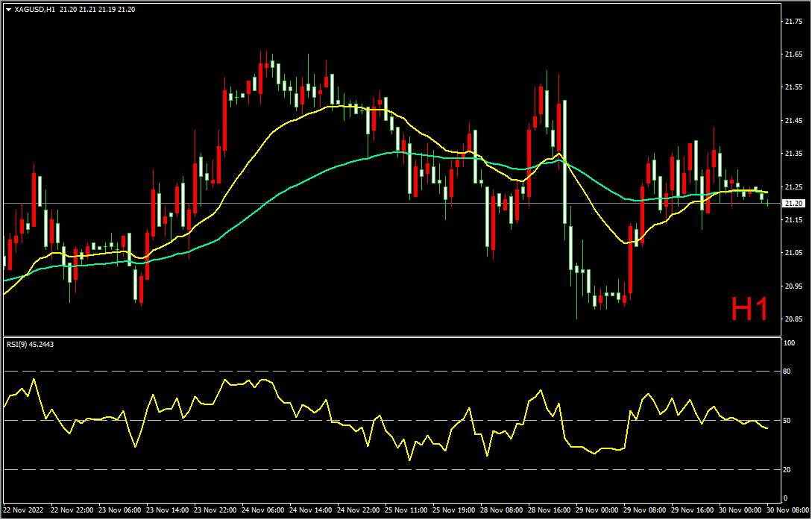Click the 24 Nov 22:00 time label
The image size is (812, 520).
(359, 510)
